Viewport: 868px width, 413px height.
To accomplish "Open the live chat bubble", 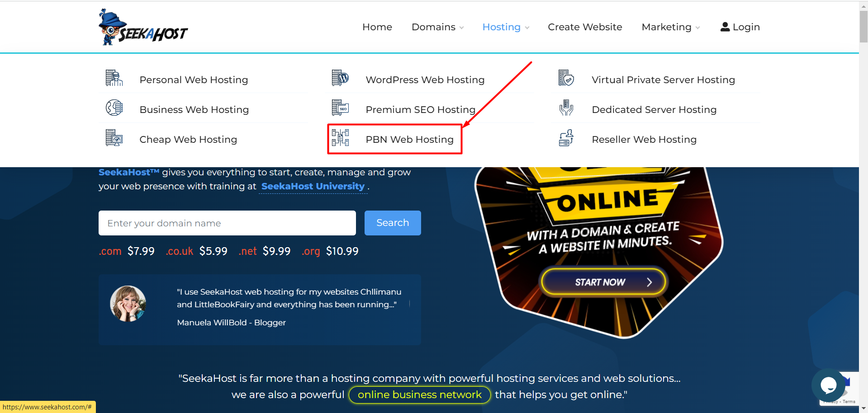I will pos(828,385).
